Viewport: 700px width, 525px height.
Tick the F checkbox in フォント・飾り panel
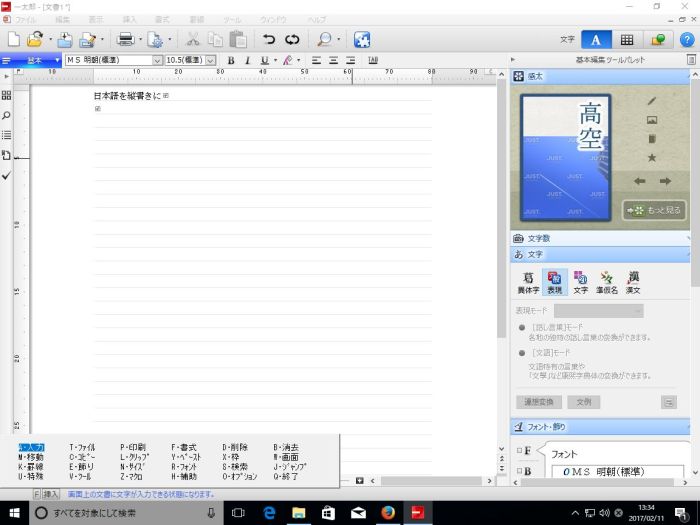518,451
